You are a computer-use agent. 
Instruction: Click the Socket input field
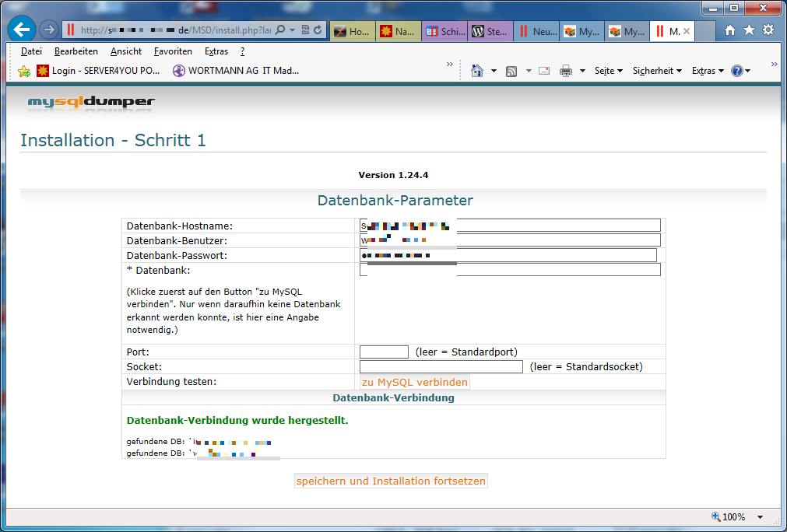point(441,367)
